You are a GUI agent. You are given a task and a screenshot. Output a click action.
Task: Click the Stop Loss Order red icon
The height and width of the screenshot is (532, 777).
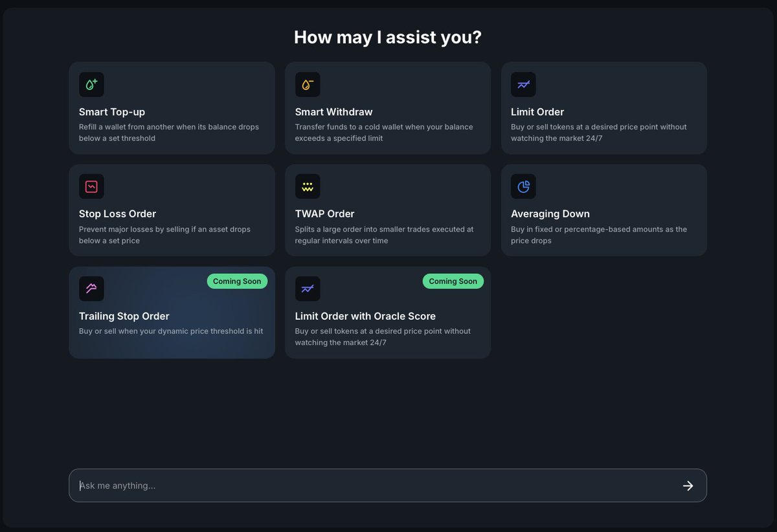pyautogui.click(x=91, y=187)
